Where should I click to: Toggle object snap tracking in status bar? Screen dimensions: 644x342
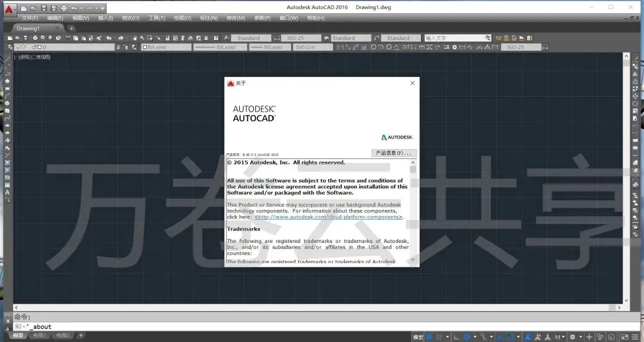click(500, 337)
